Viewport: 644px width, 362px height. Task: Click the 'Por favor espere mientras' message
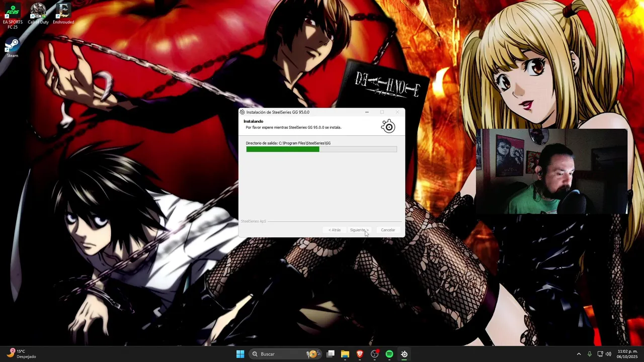pos(293,127)
